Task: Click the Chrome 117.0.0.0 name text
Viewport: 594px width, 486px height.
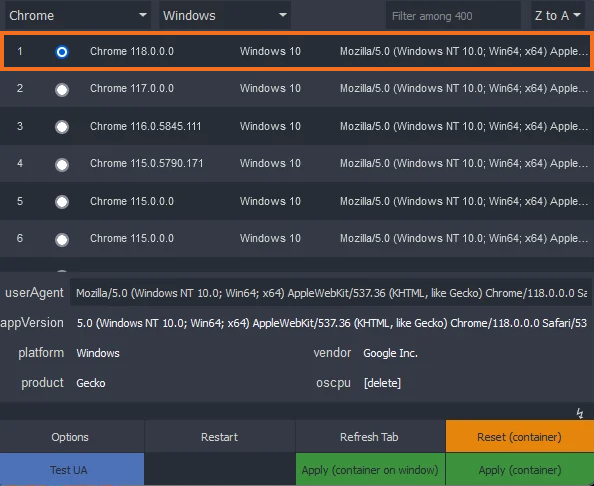Action: pyautogui.click(x=132, y=88)
